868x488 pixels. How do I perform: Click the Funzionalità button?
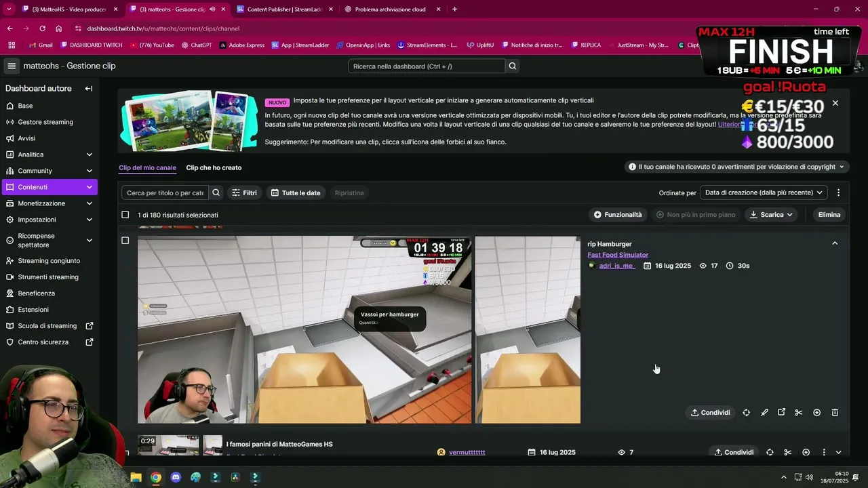pos(618,215)
